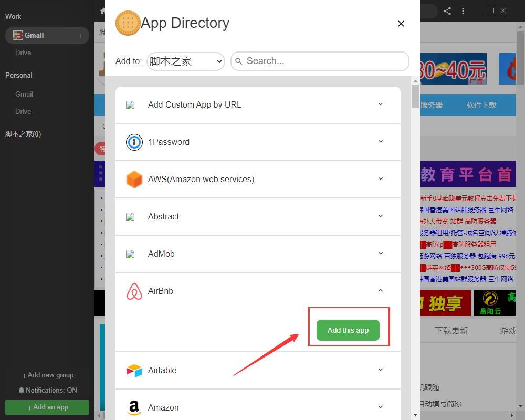525x420 pixels.
Task: Close the App Directory dialog
Action: tap(401, 24)
